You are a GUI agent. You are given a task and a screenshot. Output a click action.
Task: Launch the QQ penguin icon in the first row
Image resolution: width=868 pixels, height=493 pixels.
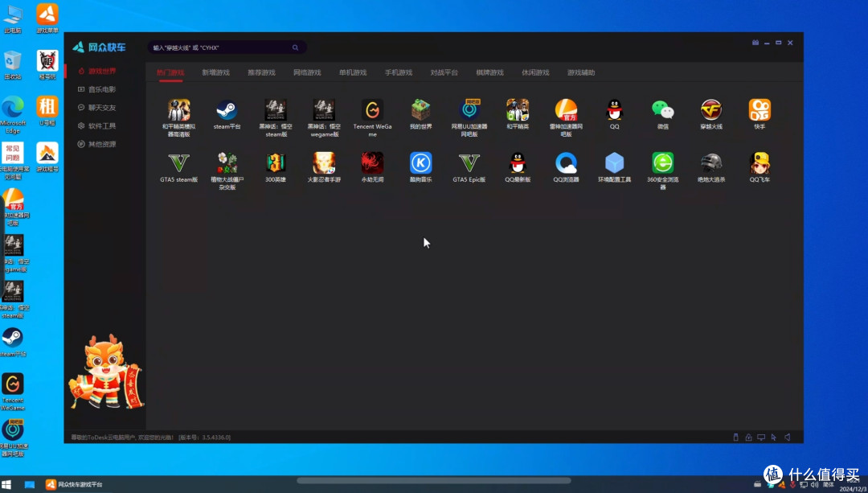615,110
